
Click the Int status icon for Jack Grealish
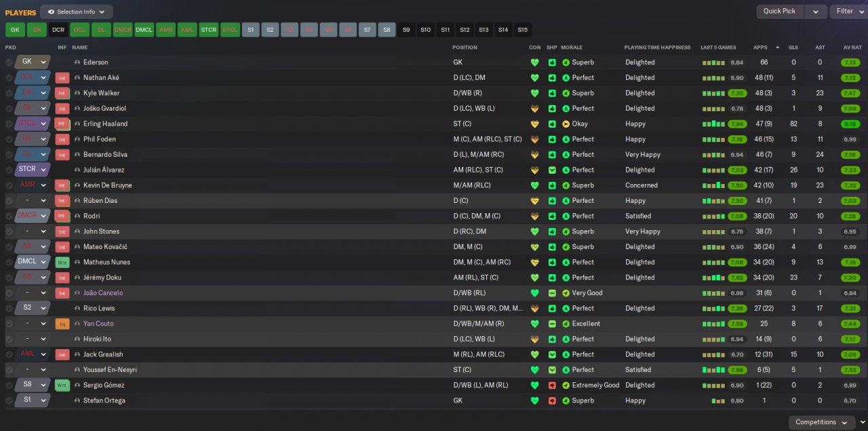pyautogui.click(x=62, y=354)
